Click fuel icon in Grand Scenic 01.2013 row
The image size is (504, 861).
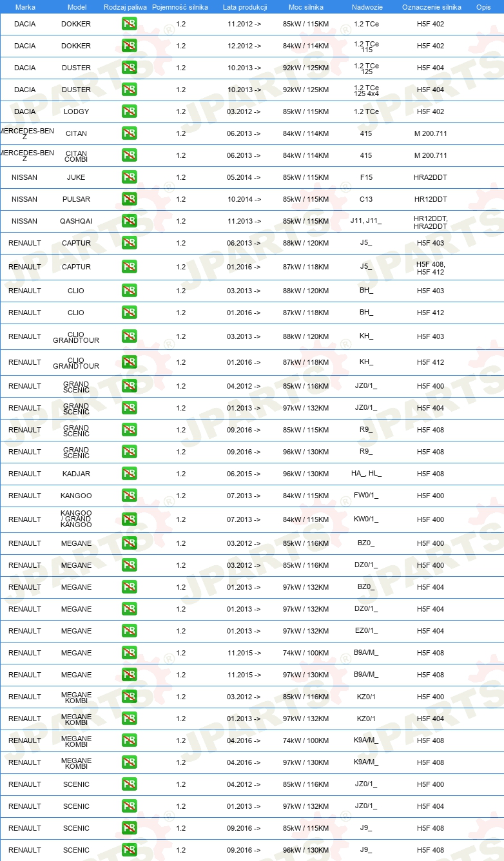click(x=129, y=408)
